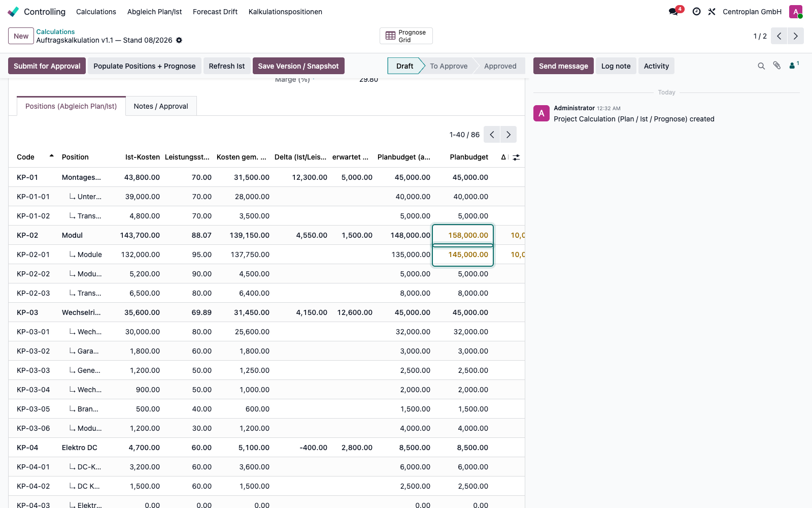Viewport: 812px width, 508px height.
Task: Open the Prognose Grid button
Action: tap(406, 36)
